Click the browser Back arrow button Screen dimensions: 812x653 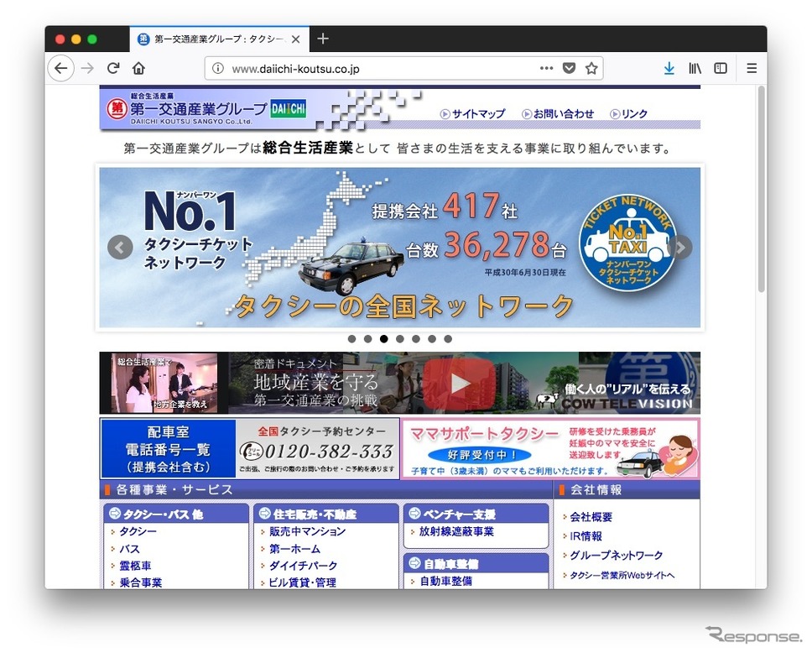pos(61,69)
